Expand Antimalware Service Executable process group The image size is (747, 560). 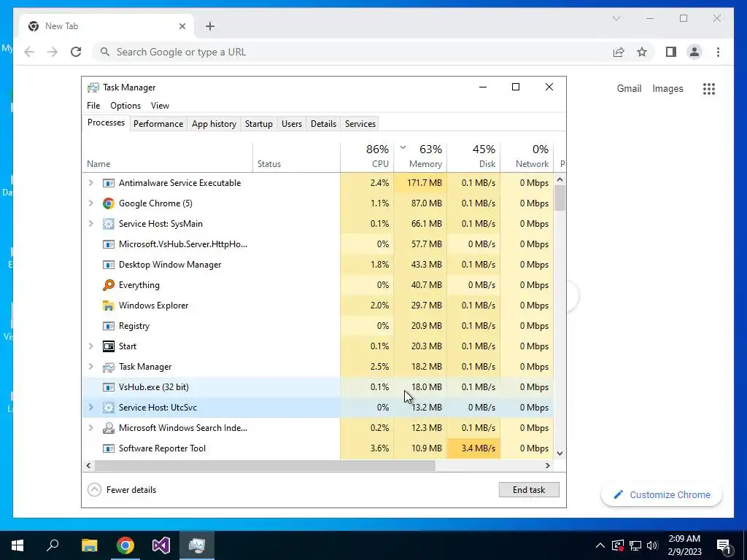click(90, 183)
